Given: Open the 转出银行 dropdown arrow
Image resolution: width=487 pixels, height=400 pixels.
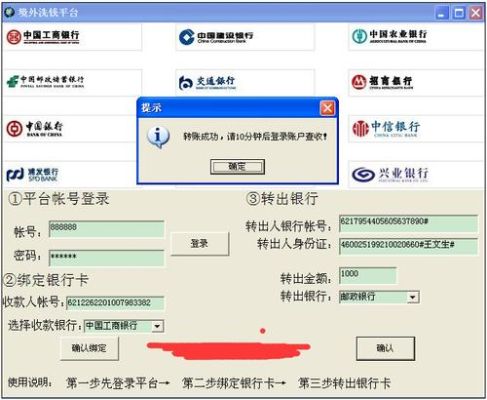Looking at the screenshot, I should [413, 297].
